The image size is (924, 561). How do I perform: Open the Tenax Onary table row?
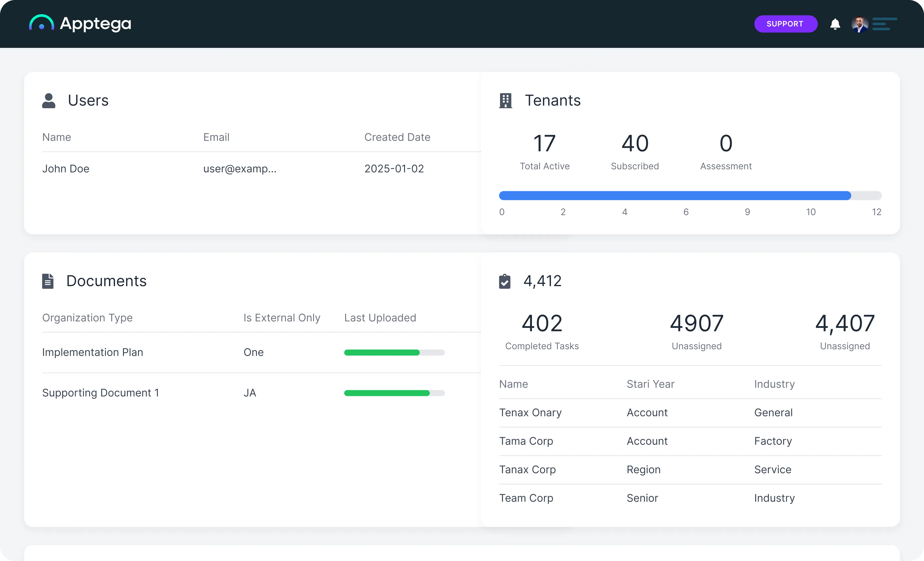tap(530, 412)
